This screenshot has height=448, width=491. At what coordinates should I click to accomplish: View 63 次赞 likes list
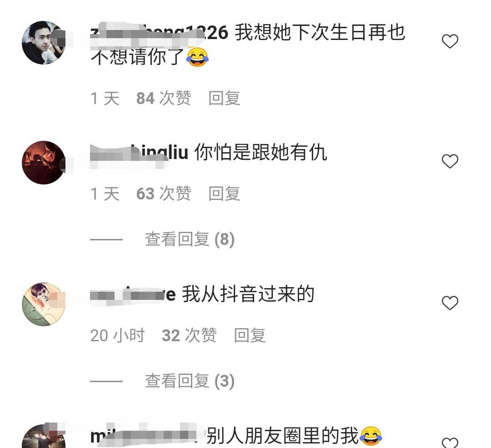point(164,194)
